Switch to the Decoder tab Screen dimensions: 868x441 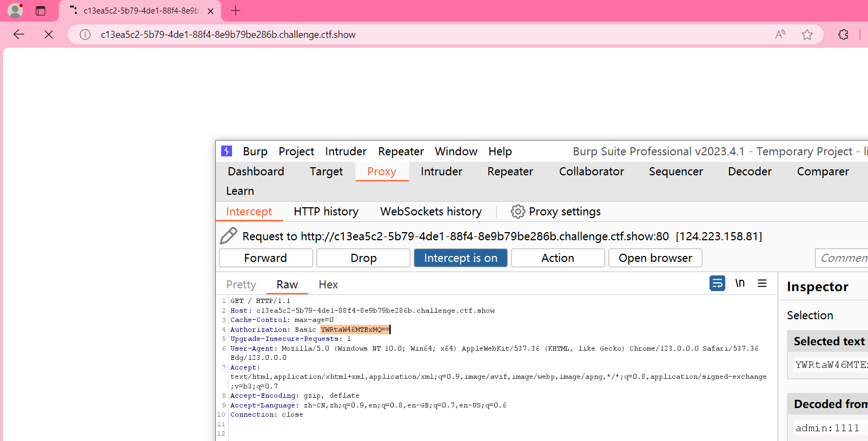(x=750, y=172)
